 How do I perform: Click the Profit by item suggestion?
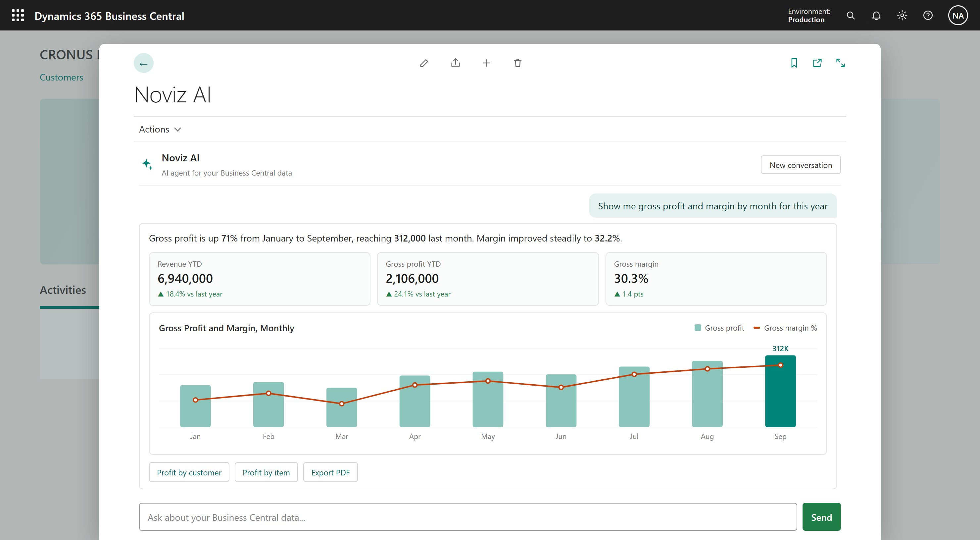tap(266, 472)
